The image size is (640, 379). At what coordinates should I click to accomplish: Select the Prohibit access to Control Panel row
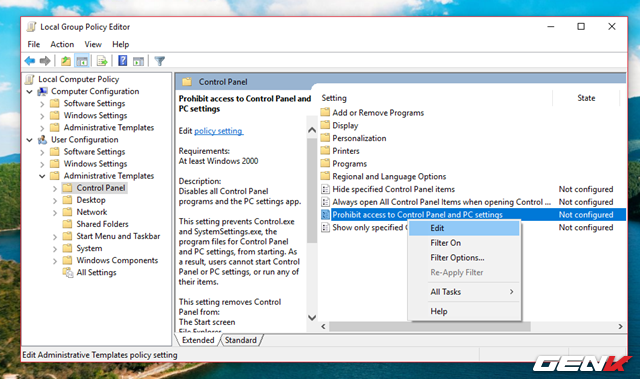(473, 215)
